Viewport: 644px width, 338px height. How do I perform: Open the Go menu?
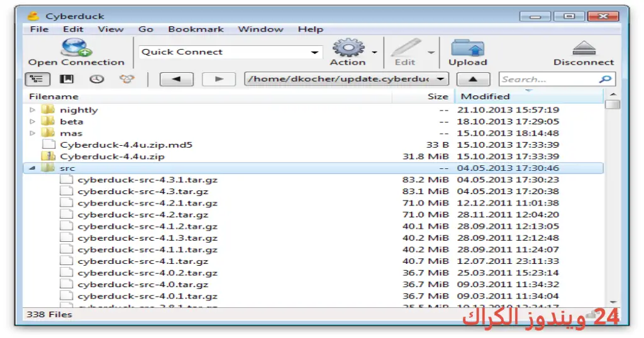[x=146, y=29]
